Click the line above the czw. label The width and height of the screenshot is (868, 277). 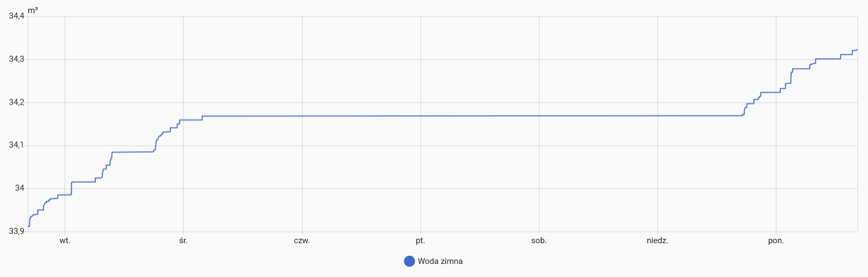[302, 116]
